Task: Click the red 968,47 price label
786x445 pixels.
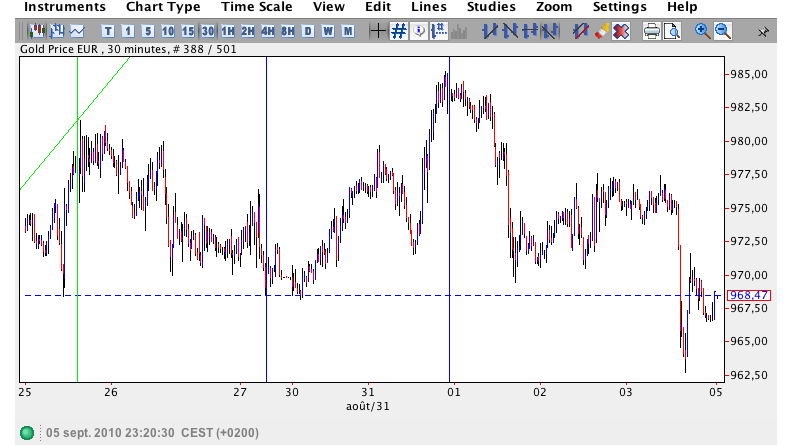Action: [x=748, y=295]
